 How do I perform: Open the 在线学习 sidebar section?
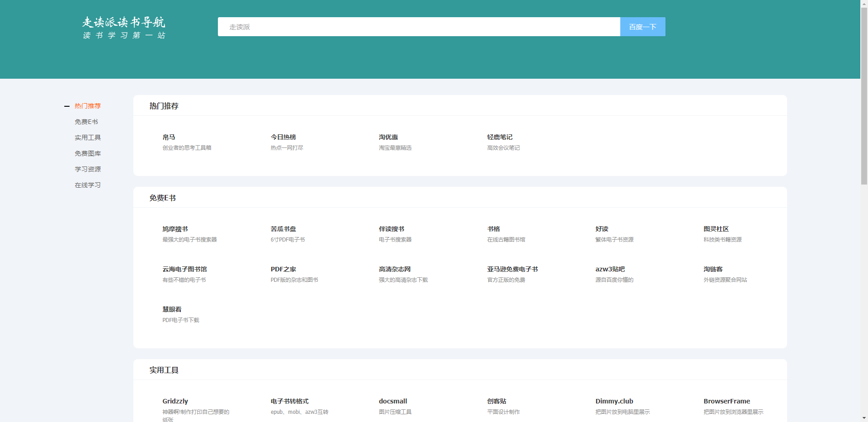coord(88,185)
